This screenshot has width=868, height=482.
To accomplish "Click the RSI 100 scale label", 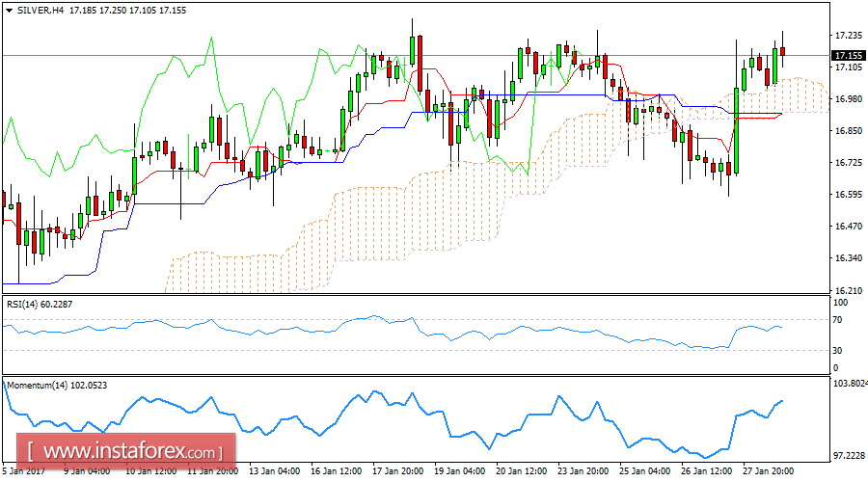I will [840, 302].
